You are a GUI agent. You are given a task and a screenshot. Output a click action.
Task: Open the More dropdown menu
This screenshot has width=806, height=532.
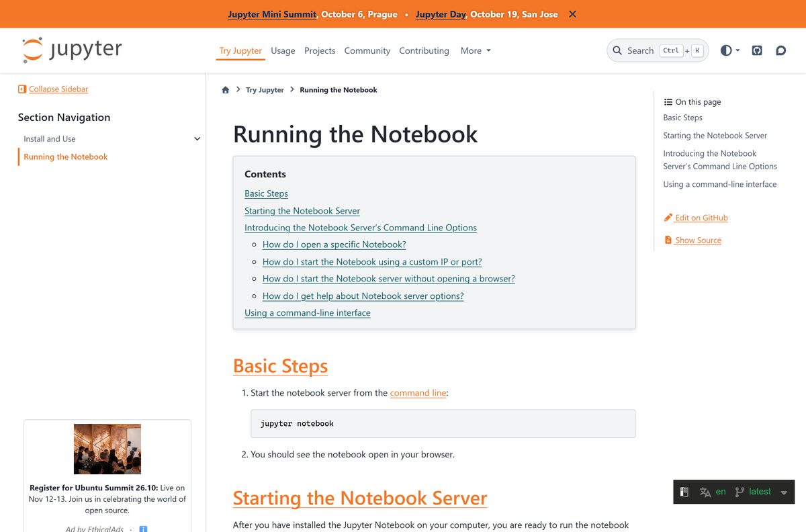pos(476,50)
